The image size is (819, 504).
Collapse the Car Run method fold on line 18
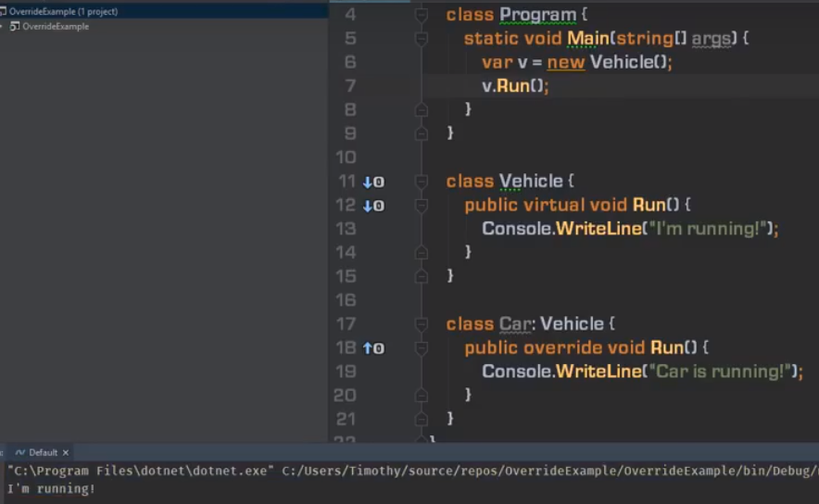tap(421, 347)
